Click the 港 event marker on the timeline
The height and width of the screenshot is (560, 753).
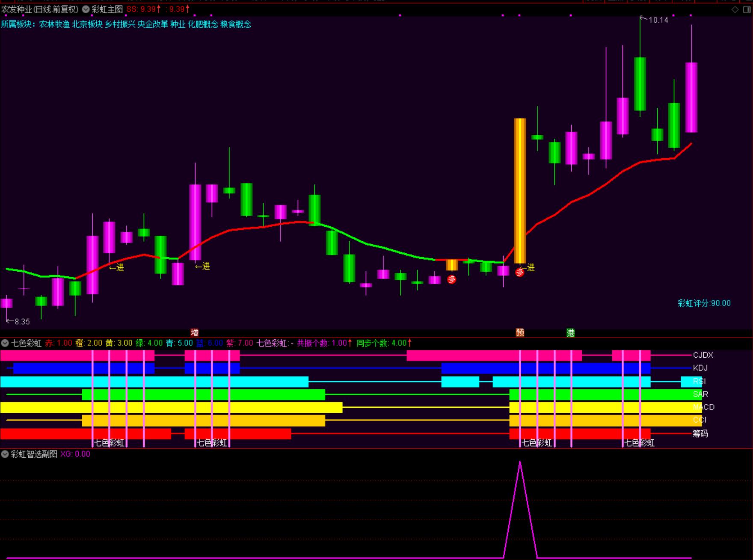pos(570,332)
